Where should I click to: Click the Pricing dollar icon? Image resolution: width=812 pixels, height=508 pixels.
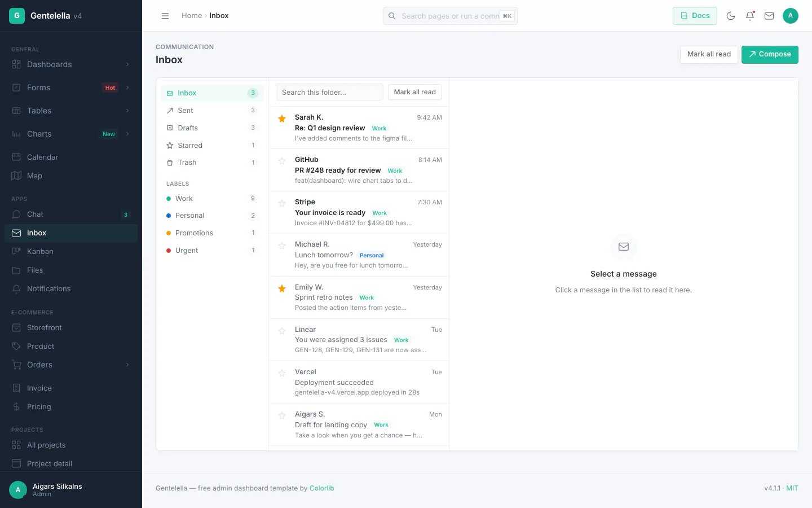pos(16,406)
